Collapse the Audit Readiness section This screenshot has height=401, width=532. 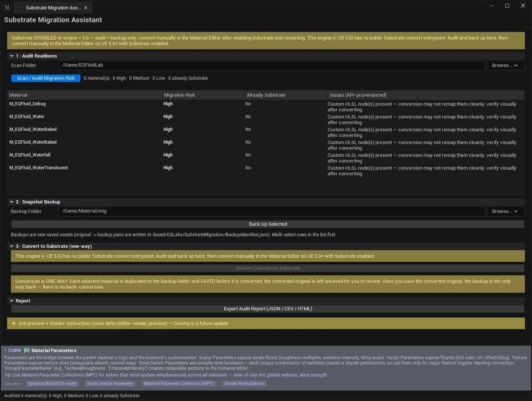click(x=12, y=56)
